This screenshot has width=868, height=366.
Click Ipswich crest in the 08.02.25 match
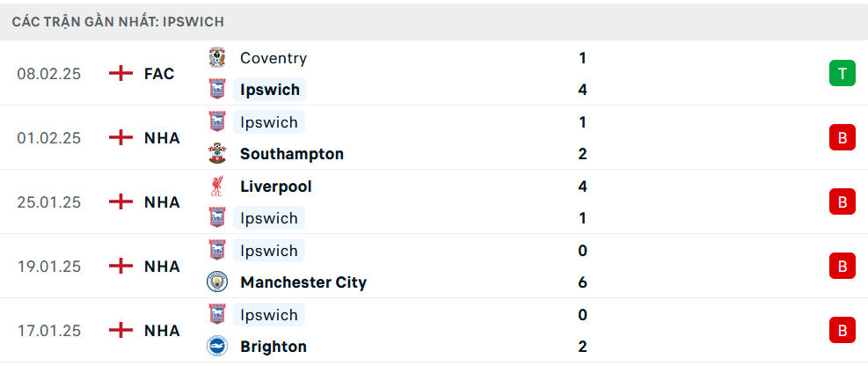click(x=216, y=90)
